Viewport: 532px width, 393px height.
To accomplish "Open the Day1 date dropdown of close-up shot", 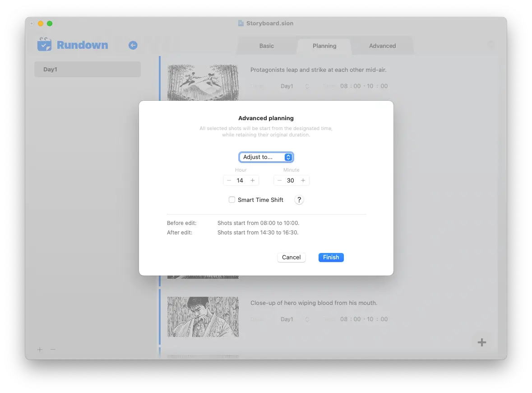I will click(x=294, y=319).
